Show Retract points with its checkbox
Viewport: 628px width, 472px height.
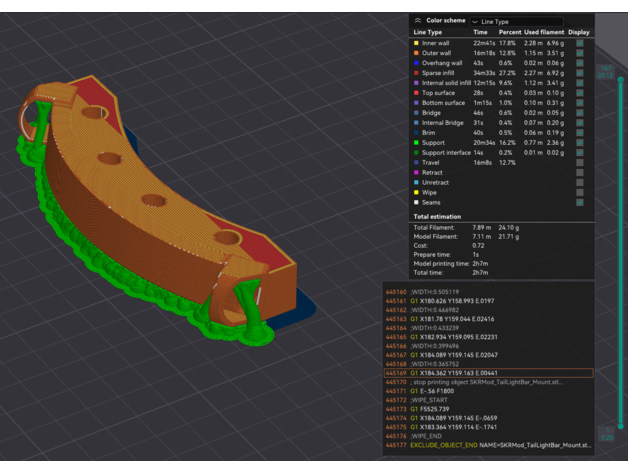point(579,172)
